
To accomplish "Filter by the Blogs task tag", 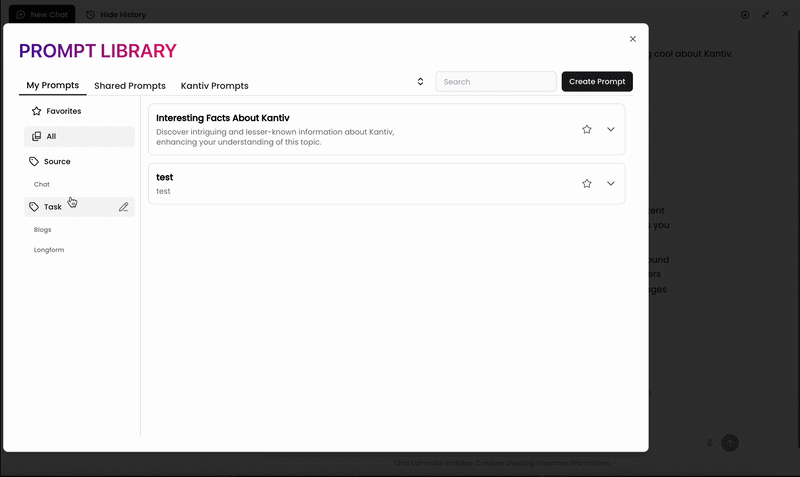I will coord(42,230).
